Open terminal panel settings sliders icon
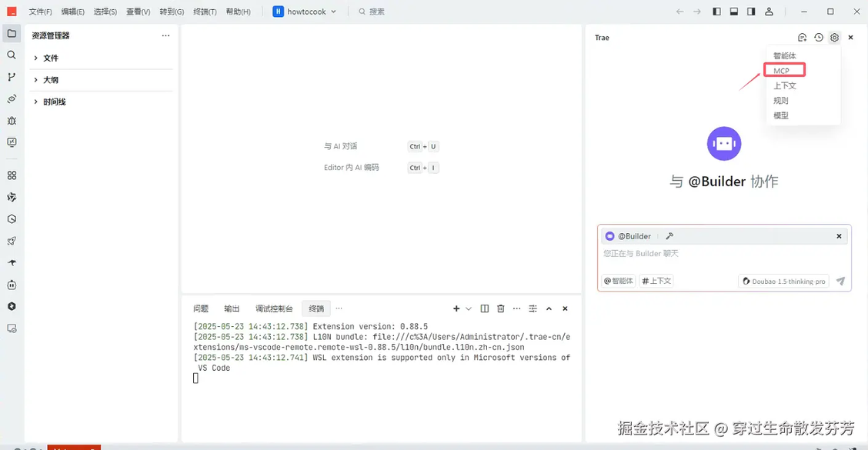The width and height of the screenshot is (868, 450). 532,309
